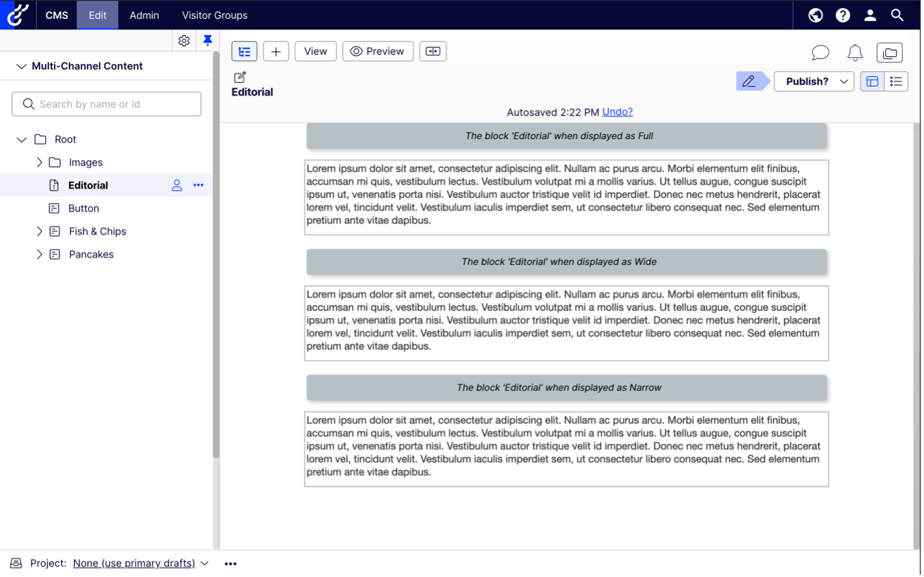924x577 pixels.
Task: Click the globe icon in header
Action: point(815,15)
